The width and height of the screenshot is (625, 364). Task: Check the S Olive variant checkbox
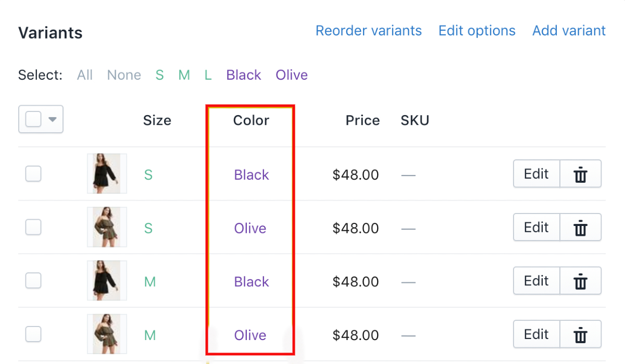(33, 228)
